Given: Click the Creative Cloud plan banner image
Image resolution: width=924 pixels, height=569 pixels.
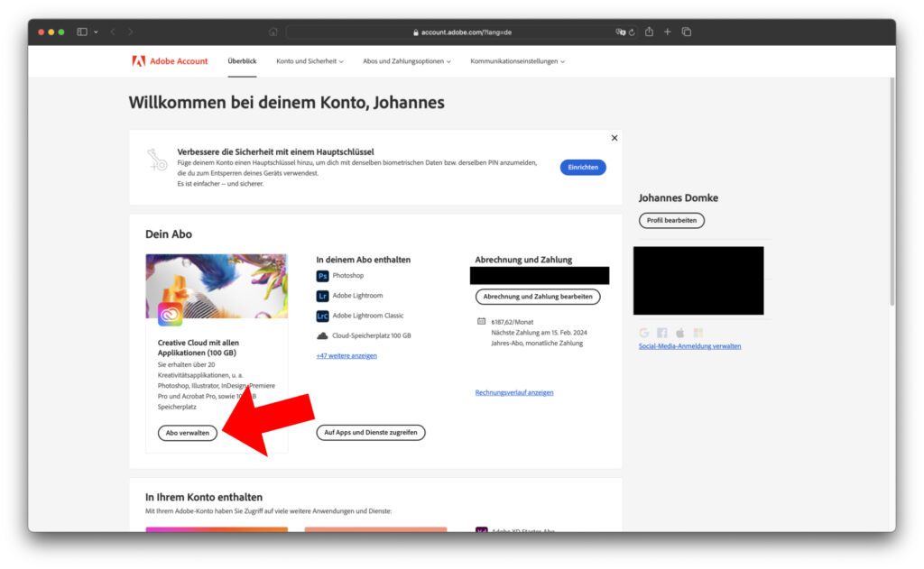Looking at the screenshot, I should [217, 284].
